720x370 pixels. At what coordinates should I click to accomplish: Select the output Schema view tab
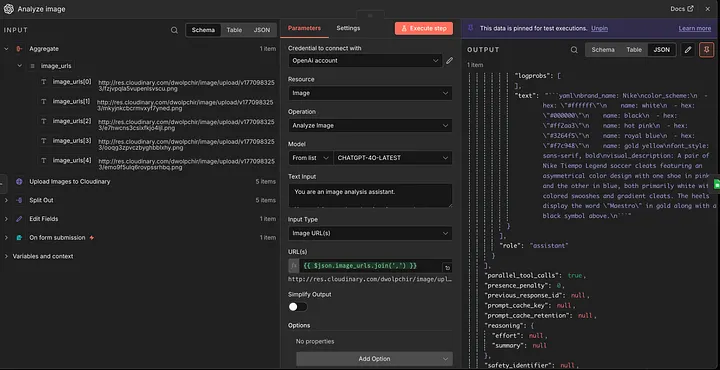pyautogui.click(x=603, y=50)
